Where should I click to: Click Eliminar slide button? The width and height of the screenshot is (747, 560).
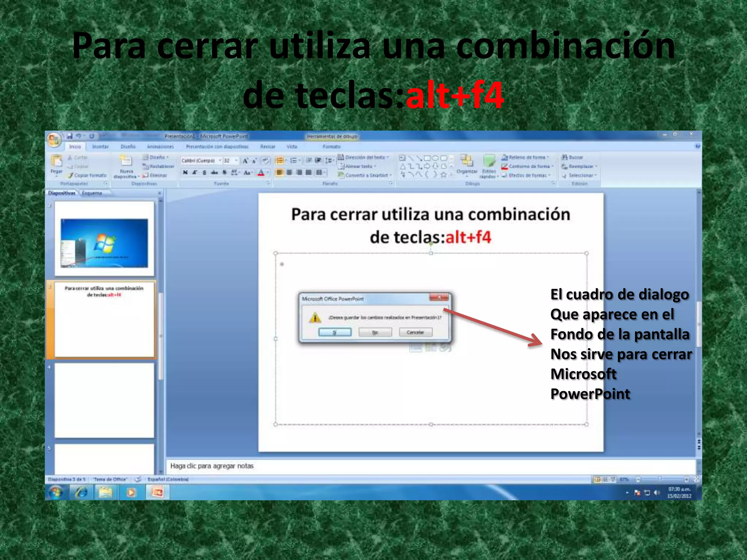pos(155,175)
